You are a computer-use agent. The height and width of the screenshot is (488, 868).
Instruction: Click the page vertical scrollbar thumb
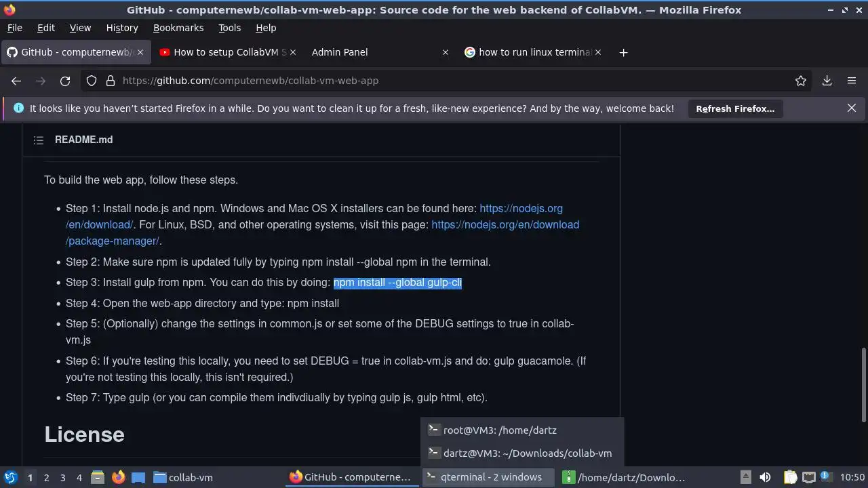pyautogui.click(x=863, y=384)
